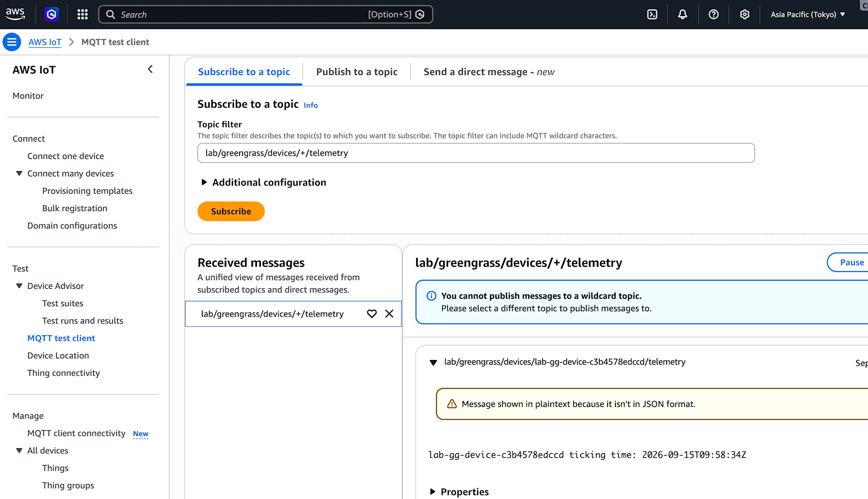Open Thing connectivity

(63, 373)
